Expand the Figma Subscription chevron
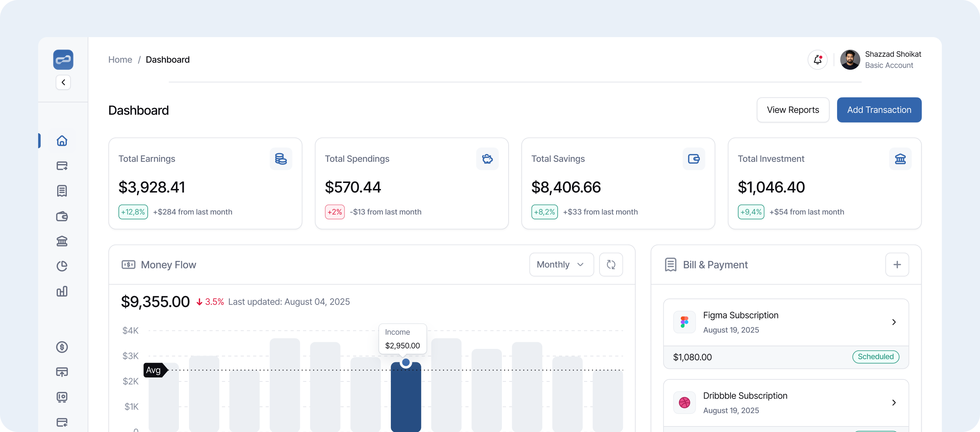980x432 pixels. 894,322
